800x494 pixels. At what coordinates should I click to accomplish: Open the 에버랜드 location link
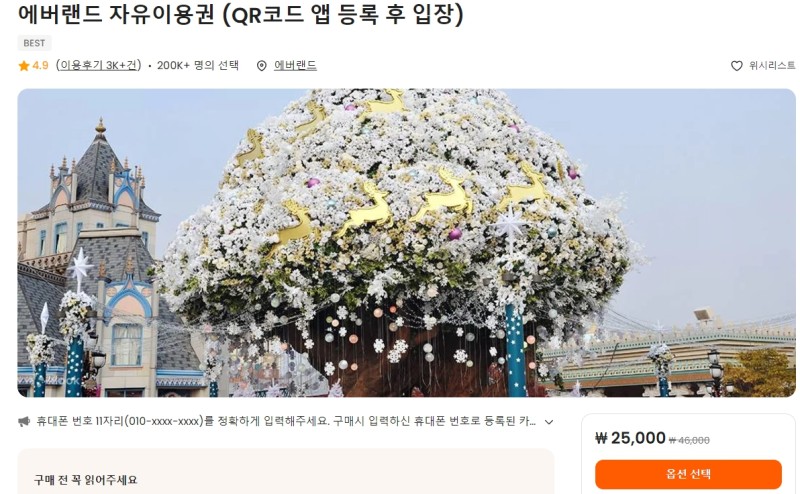point(295,65)
